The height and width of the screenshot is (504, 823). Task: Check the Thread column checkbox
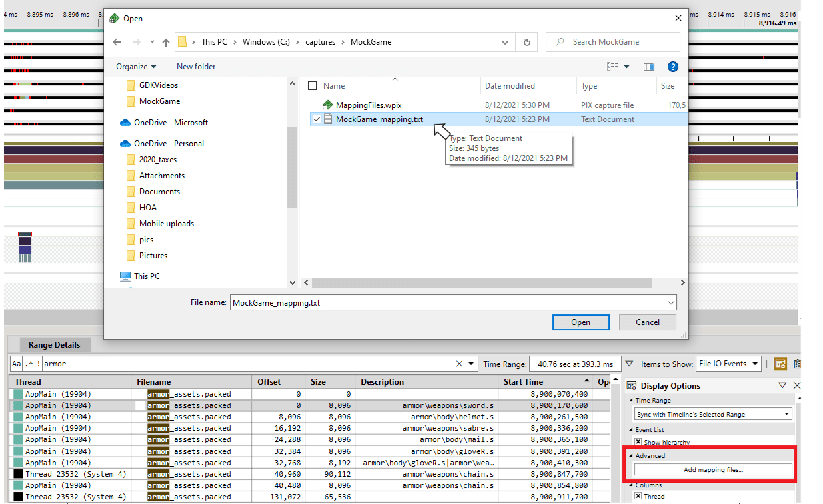click(x=638, y=496)
